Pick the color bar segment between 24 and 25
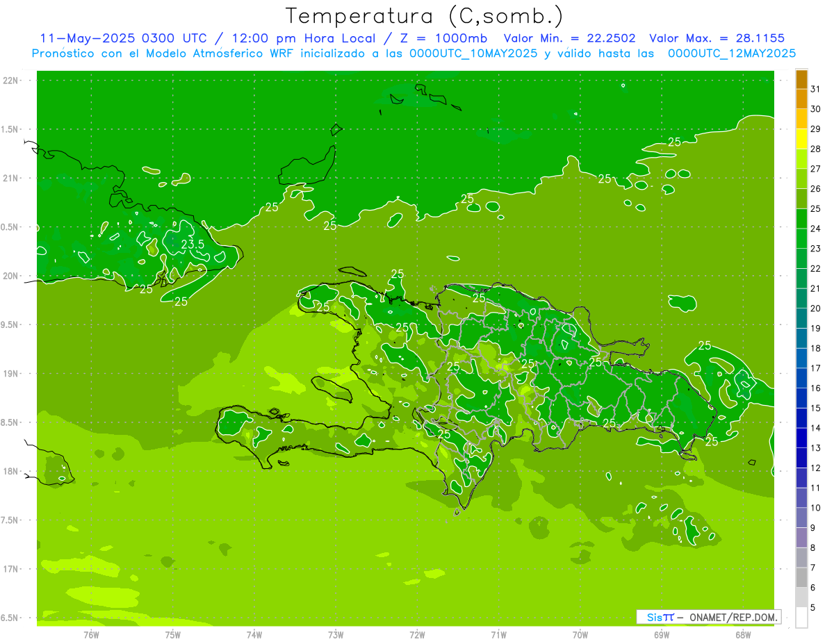The image size is (834, 644). [x=801, y=219]
